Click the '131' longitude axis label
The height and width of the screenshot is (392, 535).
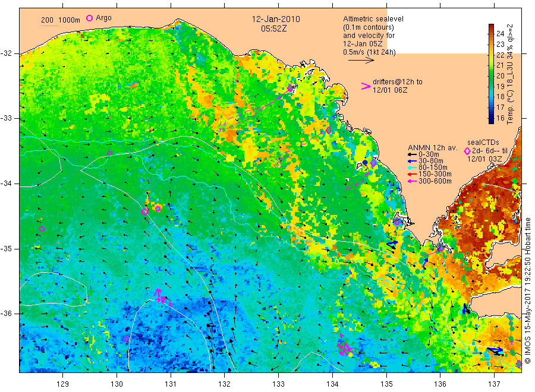tap(171, 384)
